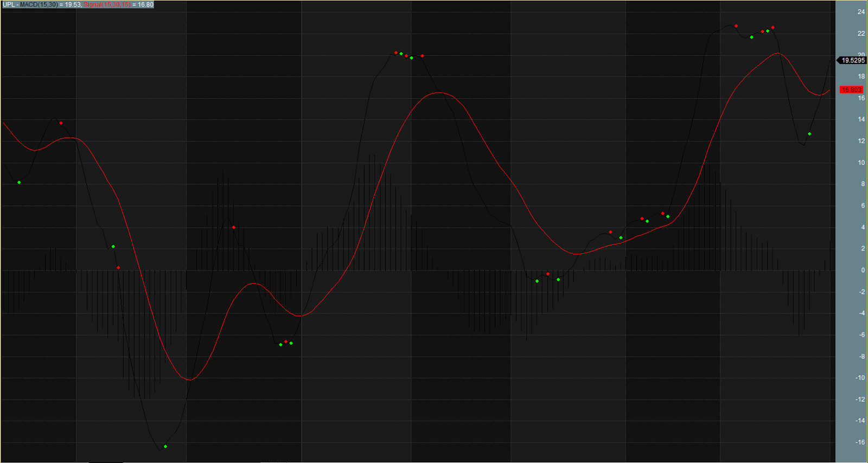Click the -10 label on the value axis
Screen dimensions: 868x463
[860, 378]
